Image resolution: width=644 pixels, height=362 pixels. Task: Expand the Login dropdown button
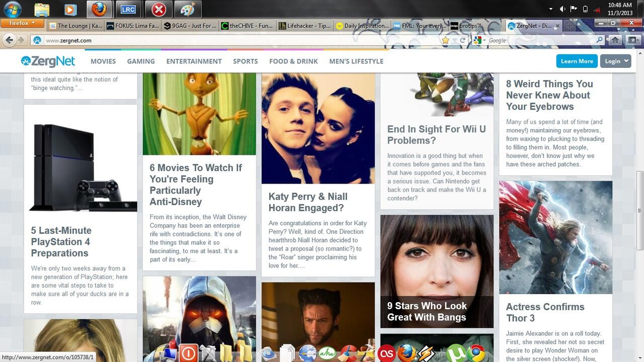(x=616, y=61)
